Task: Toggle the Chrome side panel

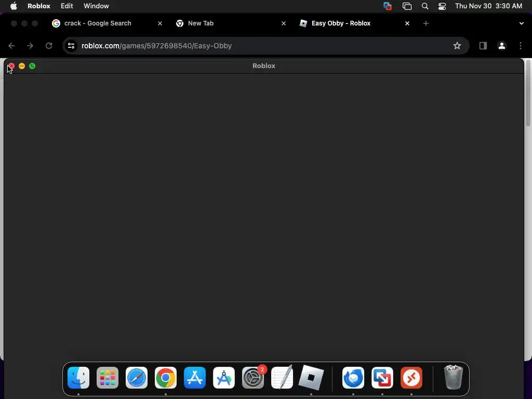Action: click(x=483, y=46)
